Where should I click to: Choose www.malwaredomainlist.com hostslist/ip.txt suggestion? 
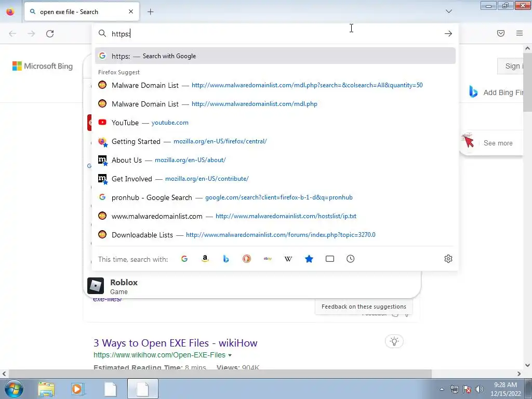275,216
